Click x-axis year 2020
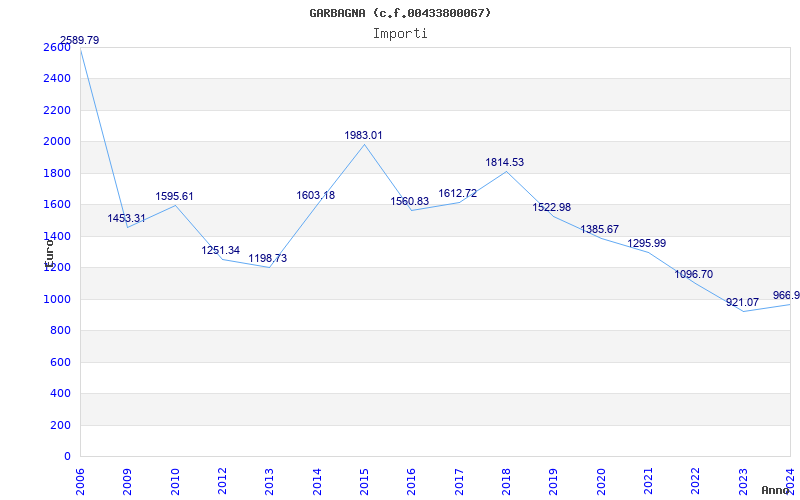This screenshot has height=500, width=800. coord(601,481)
